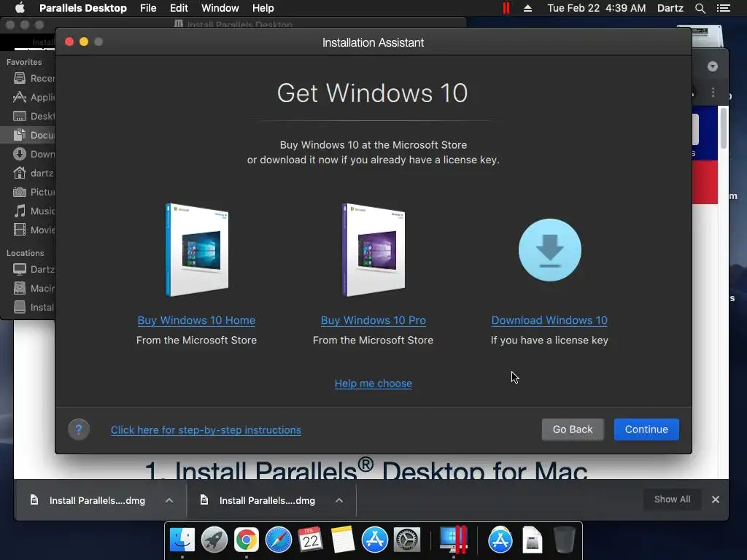Open the Buy Windows 10 Home link
Screen dimensions: 747x560
tap(196, 320)
